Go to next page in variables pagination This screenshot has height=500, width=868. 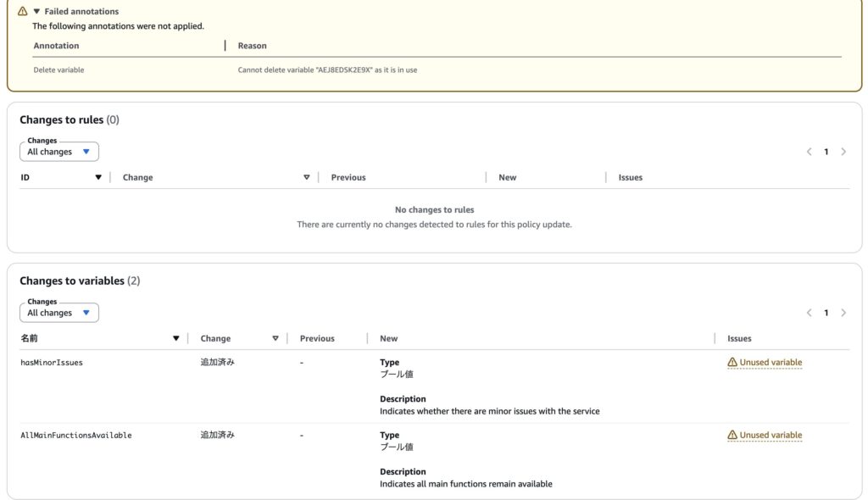pos(843,313)
